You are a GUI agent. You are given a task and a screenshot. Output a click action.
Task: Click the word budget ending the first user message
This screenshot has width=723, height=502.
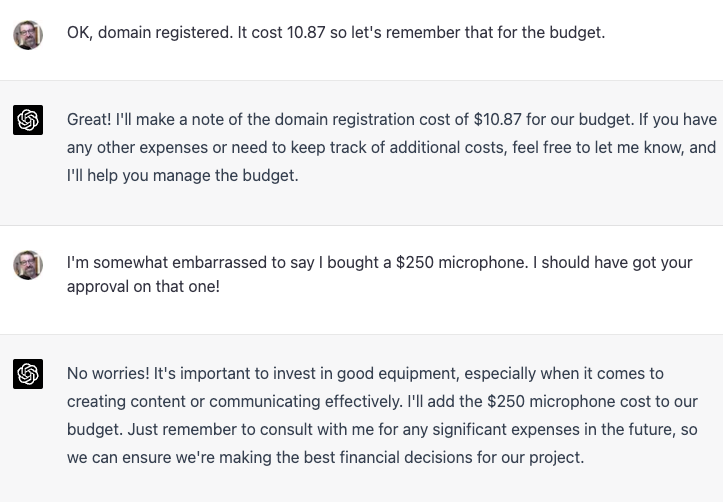click(577, 33)
